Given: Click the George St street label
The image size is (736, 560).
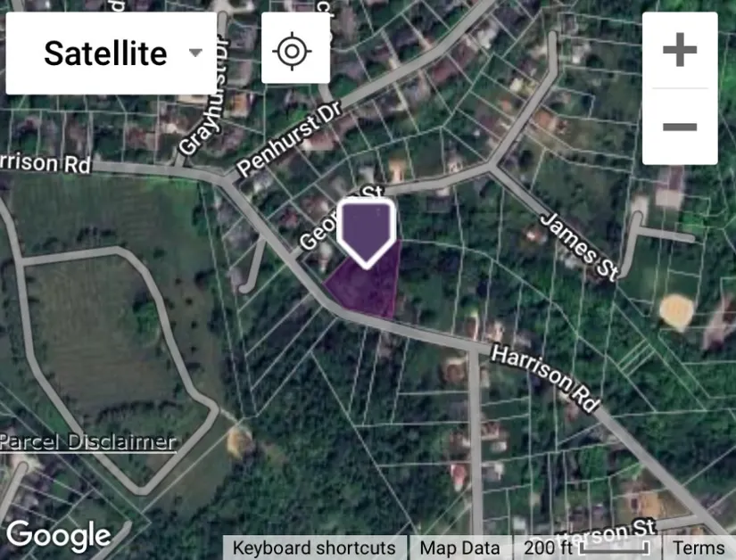Looking at the screenshot, I should [x=340, y=218].
